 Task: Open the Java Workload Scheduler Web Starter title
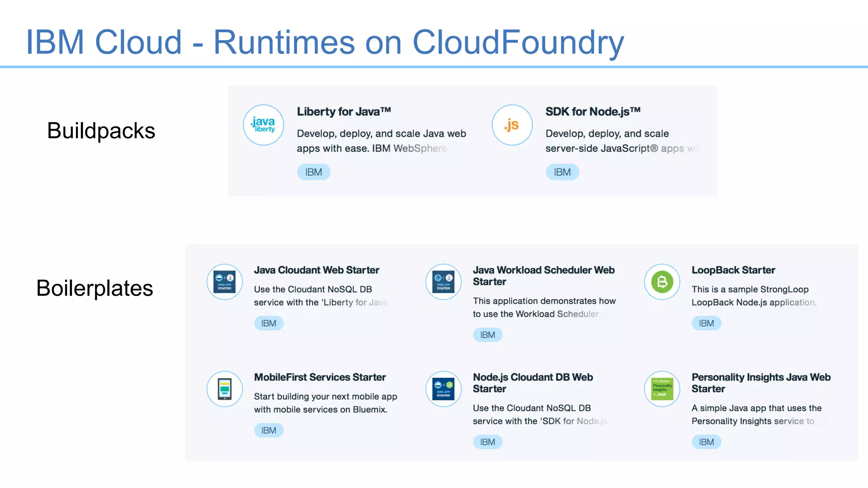[544, 276]
